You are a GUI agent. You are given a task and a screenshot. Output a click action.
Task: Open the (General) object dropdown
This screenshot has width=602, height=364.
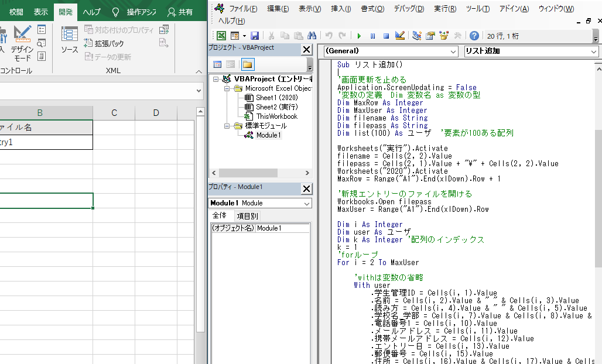453,51
